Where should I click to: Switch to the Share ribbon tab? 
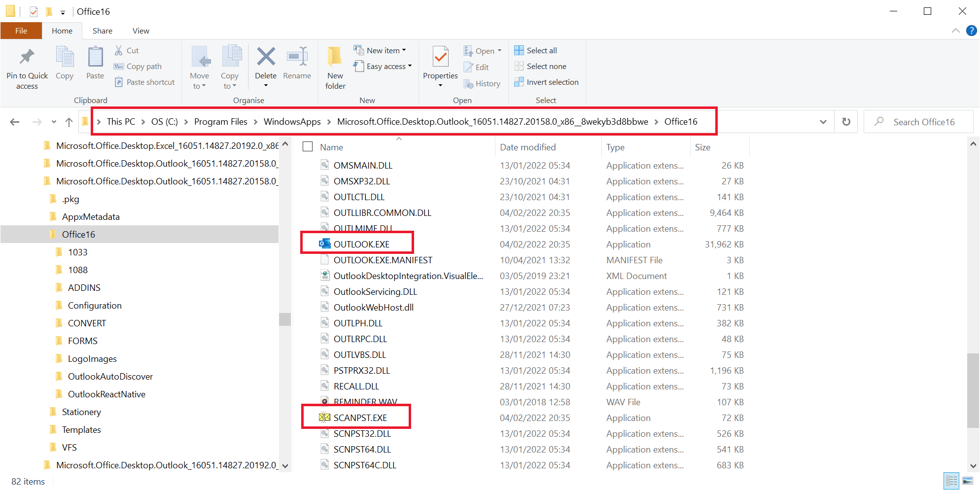(x=103, y=31)
